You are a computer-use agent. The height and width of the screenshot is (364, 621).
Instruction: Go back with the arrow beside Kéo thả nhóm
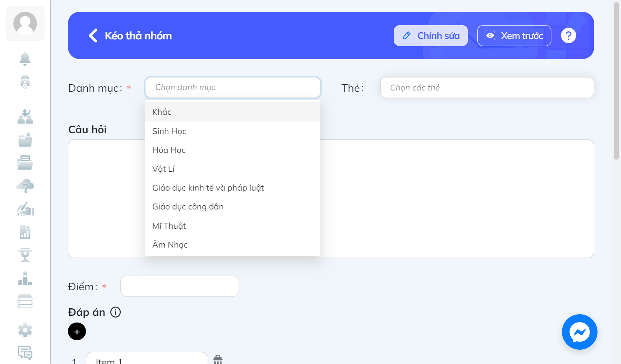click(93, 36)
